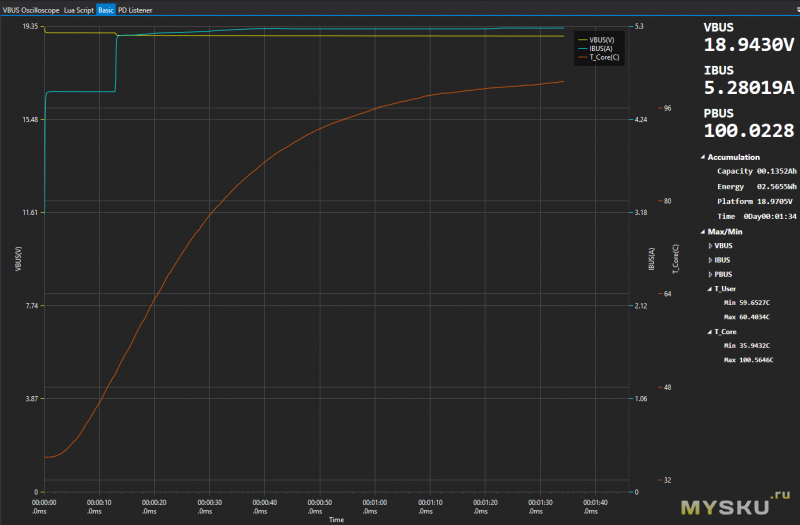Click the Platform value 18.9705V
Screen dimensions: 800x525
[774, 202]
